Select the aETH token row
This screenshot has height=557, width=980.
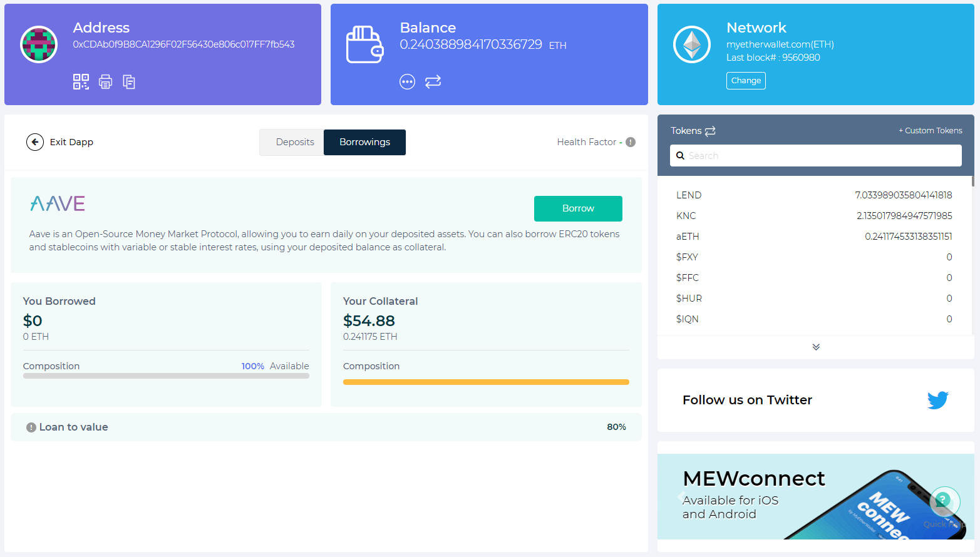coord(814,237)
